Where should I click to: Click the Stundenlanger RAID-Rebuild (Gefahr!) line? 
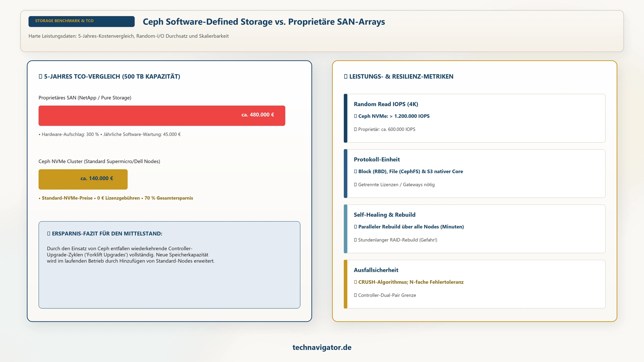395,240
